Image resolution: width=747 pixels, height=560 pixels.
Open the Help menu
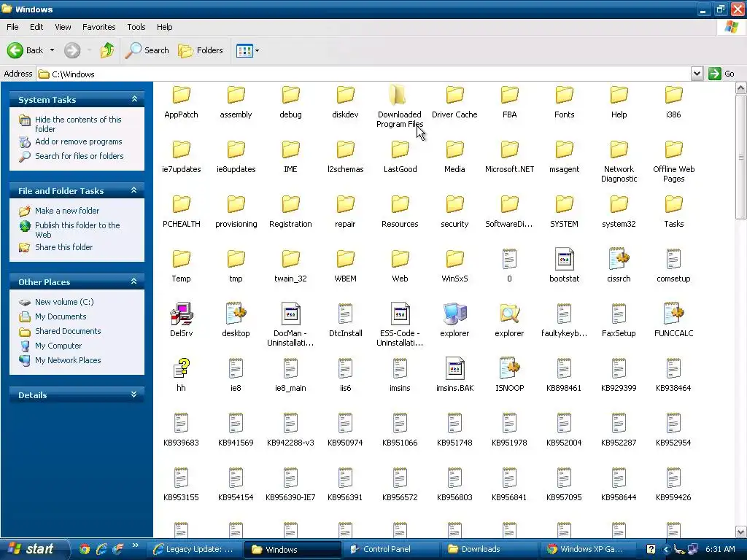(x=164, y=27)
